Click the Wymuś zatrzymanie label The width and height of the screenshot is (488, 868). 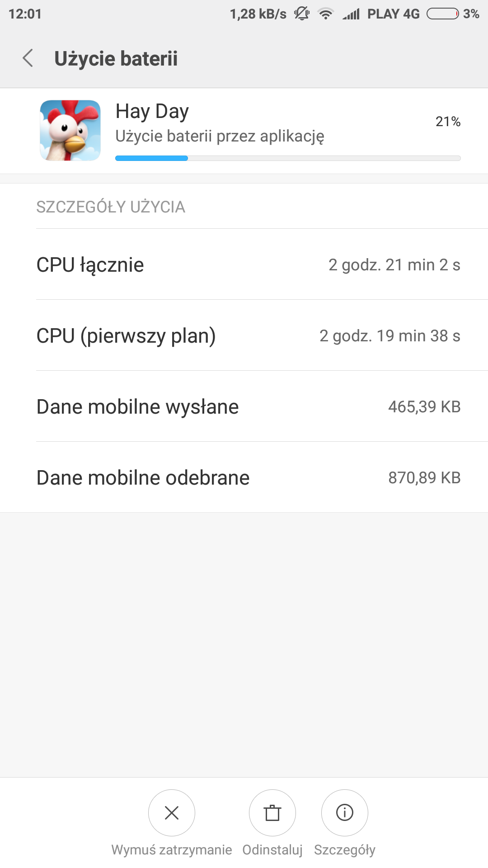[172, 850]
